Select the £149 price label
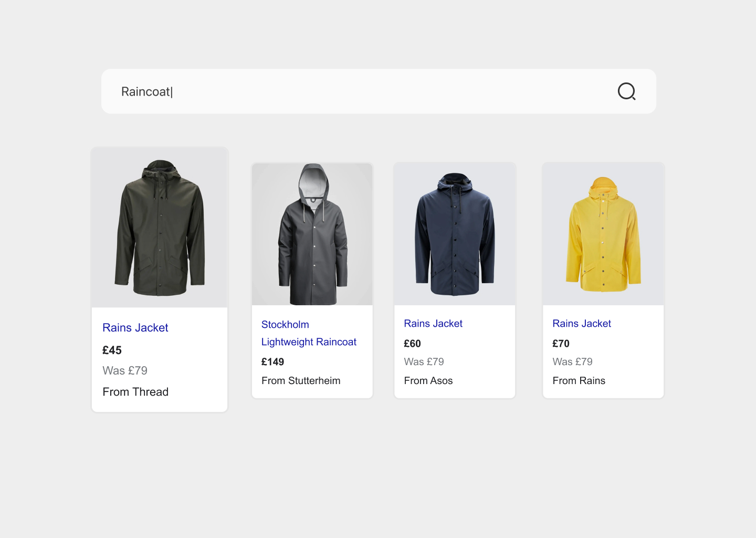The image size is (756, 538). [272, 362]
